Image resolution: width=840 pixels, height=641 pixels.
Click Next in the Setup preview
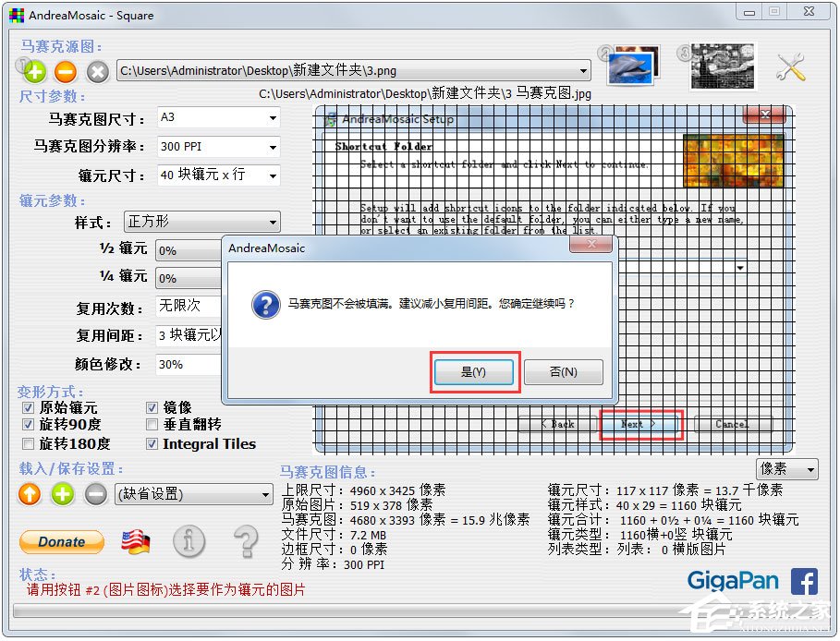tap(640, 425)
